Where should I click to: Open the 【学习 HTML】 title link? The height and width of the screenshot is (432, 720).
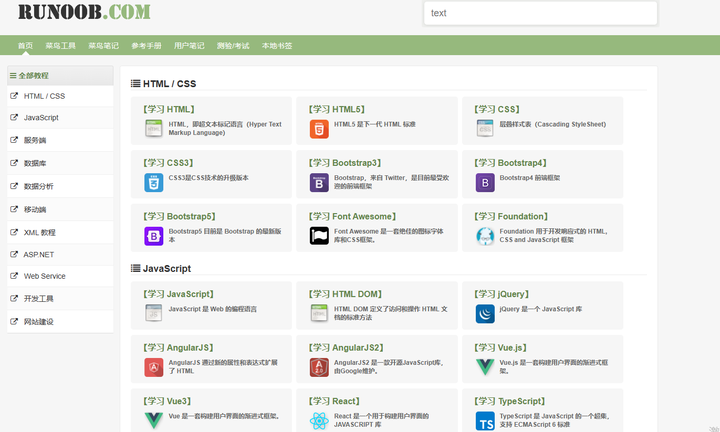[169, 109]
